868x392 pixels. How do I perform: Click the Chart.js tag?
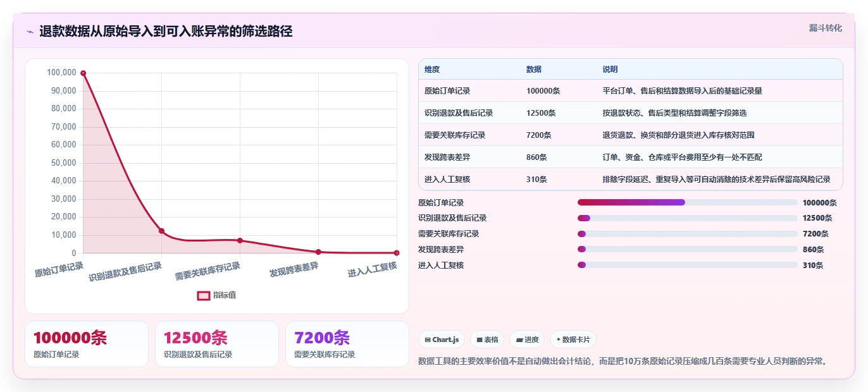(441, 340)
